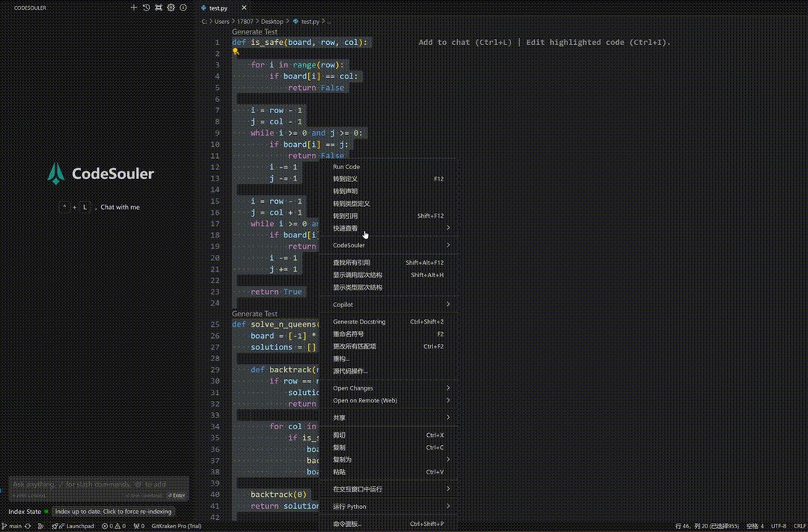The width and height of the screenshot is (808, 532).
Task: Select Generate Docstring menu entry
Action: pyautogui.click(x=389, y=322)
